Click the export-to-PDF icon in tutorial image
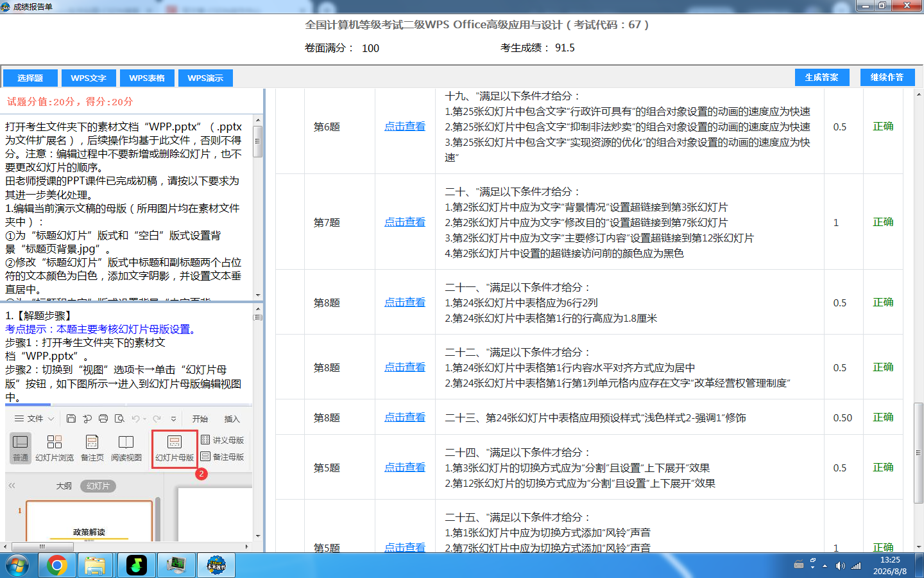 pos(87,419)
